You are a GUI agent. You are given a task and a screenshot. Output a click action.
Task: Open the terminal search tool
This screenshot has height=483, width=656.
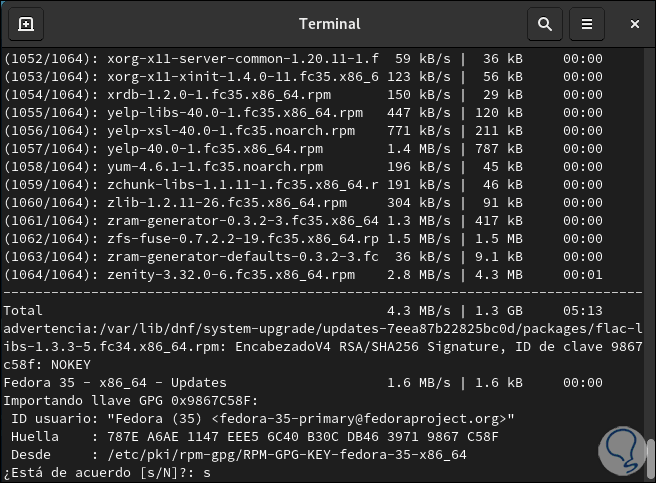(x=544, y=24)
